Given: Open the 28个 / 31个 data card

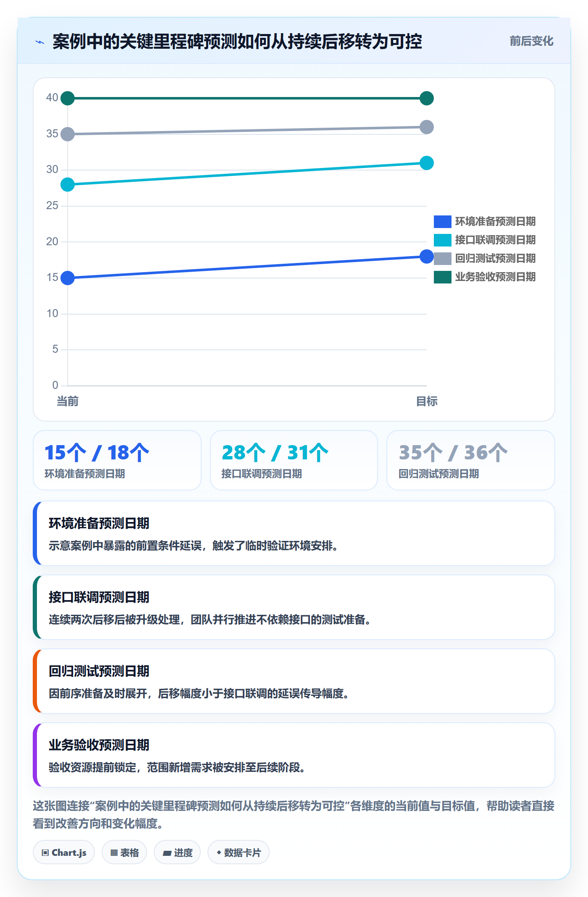Looking at the screenshot, I should click(294, 460).
